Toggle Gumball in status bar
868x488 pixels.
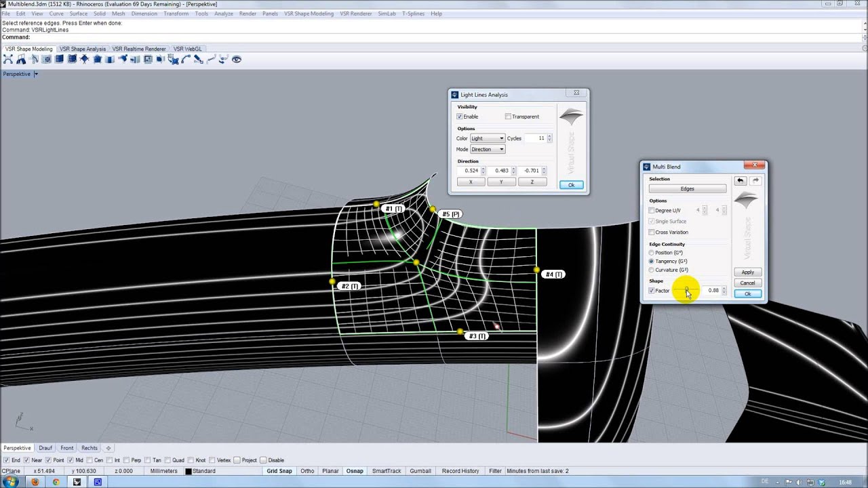pos(420,471)
